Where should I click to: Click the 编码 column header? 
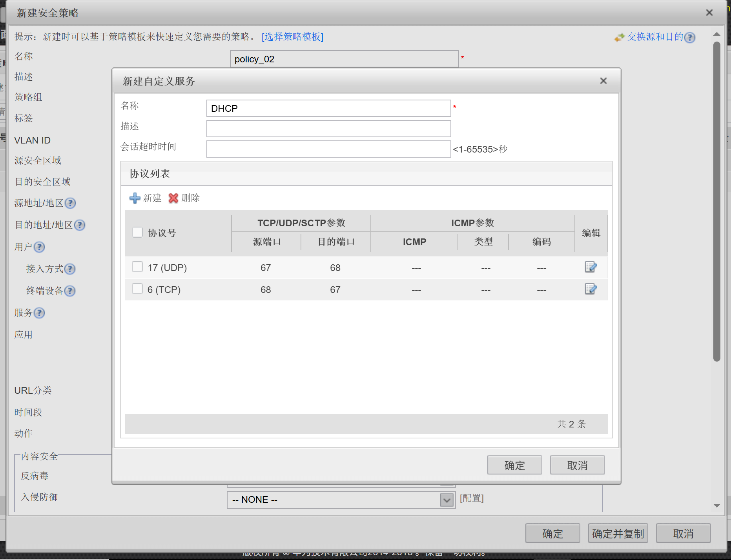pyautogui.click(x=541, y=242)
